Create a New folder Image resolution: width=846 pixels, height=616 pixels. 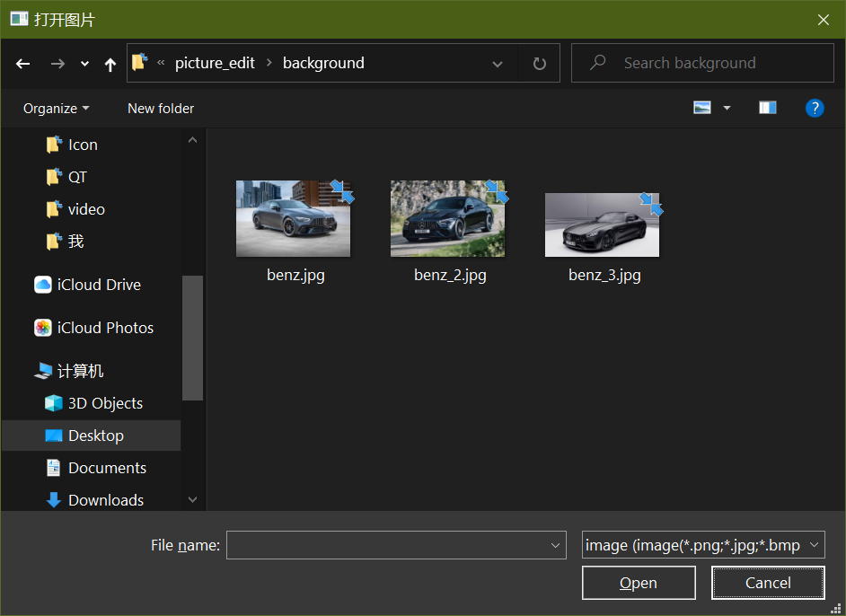point(161,109)
